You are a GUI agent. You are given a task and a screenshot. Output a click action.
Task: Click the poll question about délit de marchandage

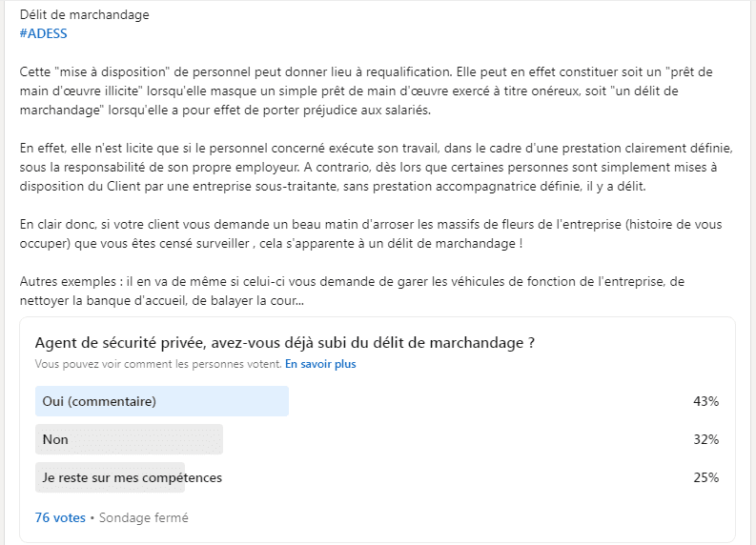pos(285,343)
